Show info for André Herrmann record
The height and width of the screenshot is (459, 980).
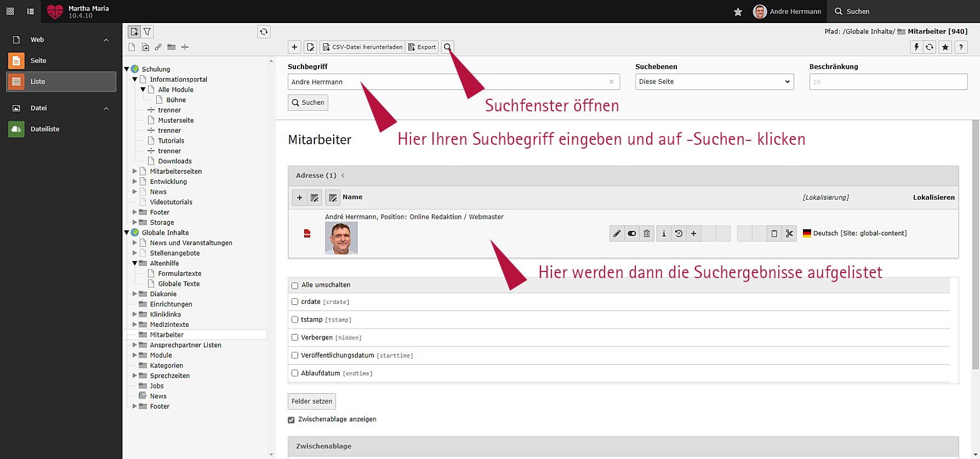point(664,234)
